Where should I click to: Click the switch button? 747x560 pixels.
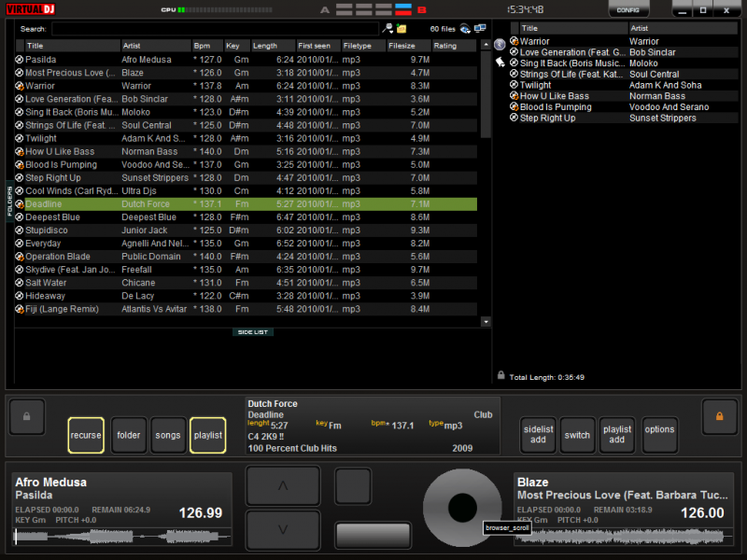click(x=577, y=434)
